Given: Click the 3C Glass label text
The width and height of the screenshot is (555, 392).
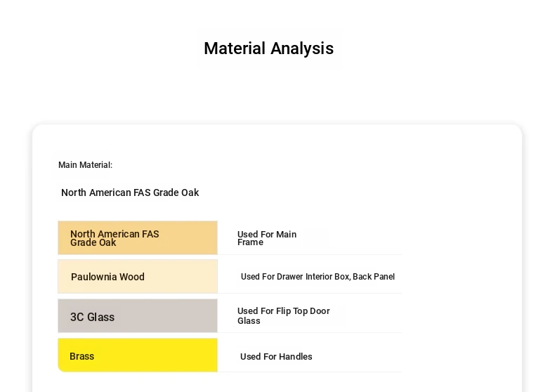Looking at the screenshot, I should click(92, 317).
